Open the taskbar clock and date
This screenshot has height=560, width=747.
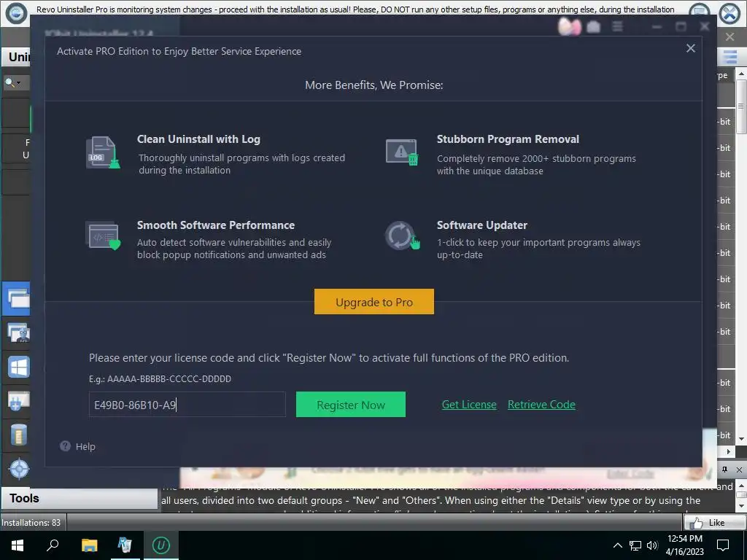point(684,545)
